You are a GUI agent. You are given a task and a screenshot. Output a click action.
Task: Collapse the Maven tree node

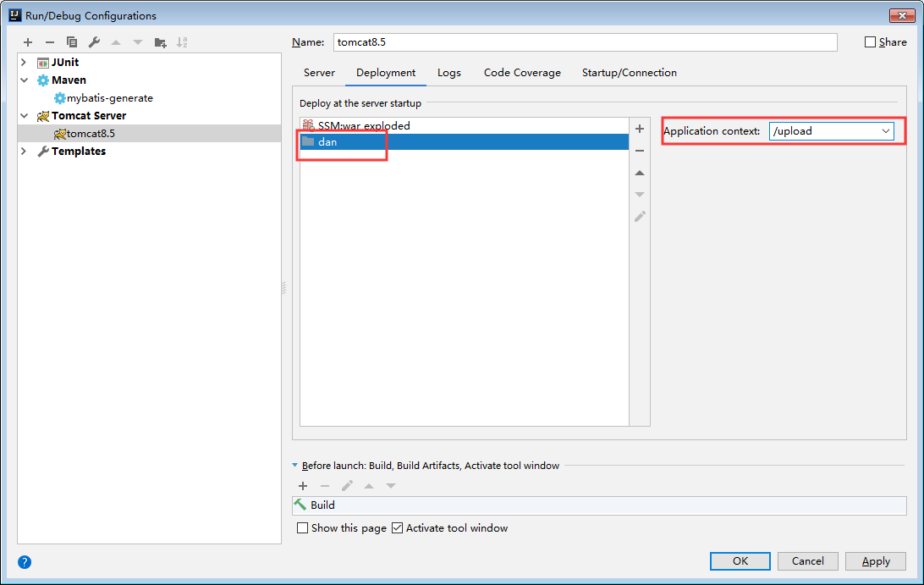(x=25, y=80)
